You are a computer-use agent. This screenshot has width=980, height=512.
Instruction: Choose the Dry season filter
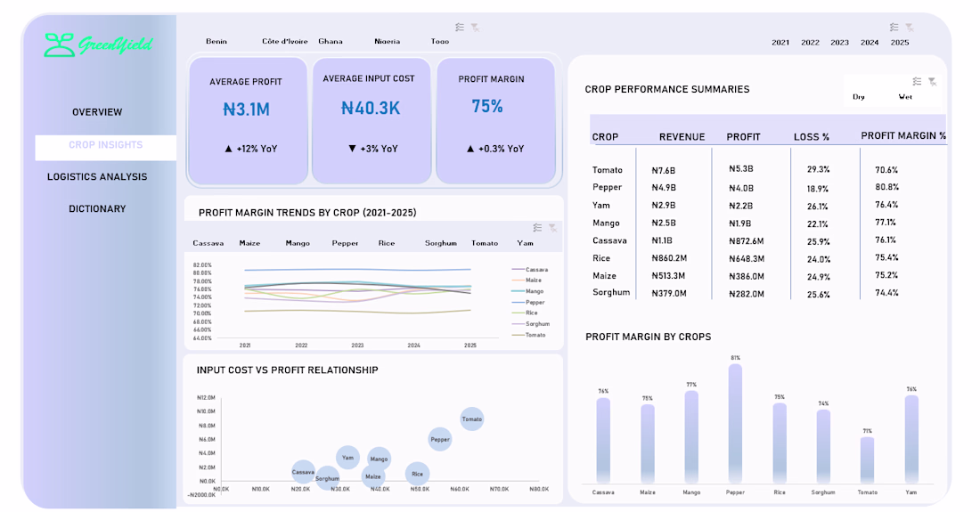pyautogui.click(x=859, y=97)
